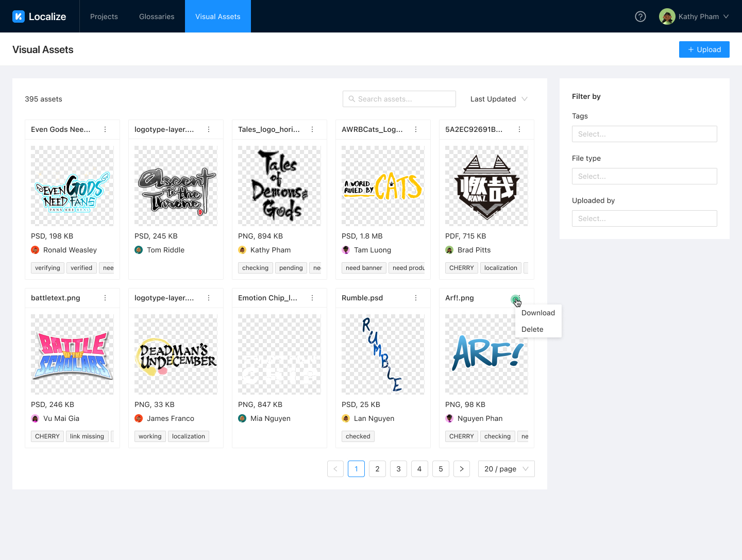The height and width of the screenshot is (560, 742).
Task: Click the CHERRY tag on battletext.png
Action: (47, 436)
